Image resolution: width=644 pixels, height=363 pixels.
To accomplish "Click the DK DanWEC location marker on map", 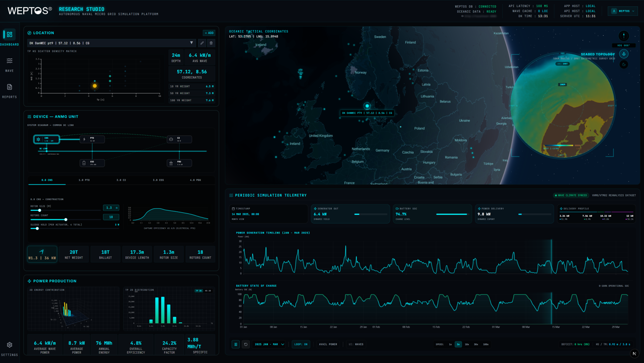I will 367,106.
